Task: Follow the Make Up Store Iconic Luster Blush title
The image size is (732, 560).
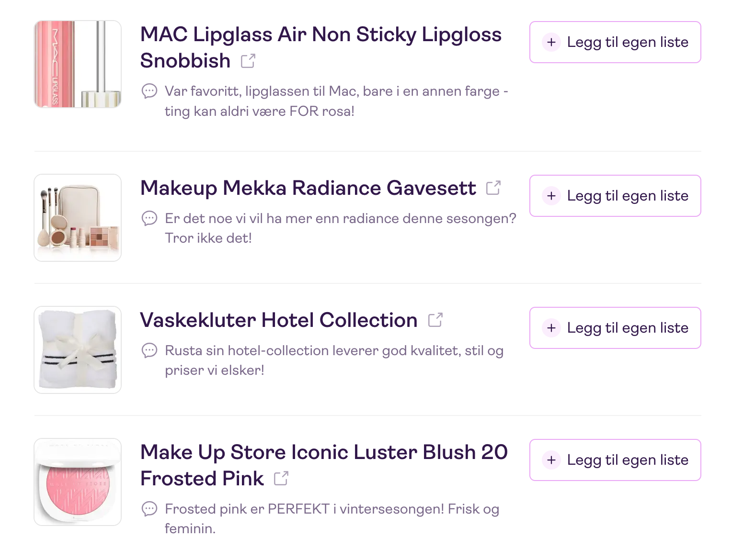Action: click(x=324, y=452)
